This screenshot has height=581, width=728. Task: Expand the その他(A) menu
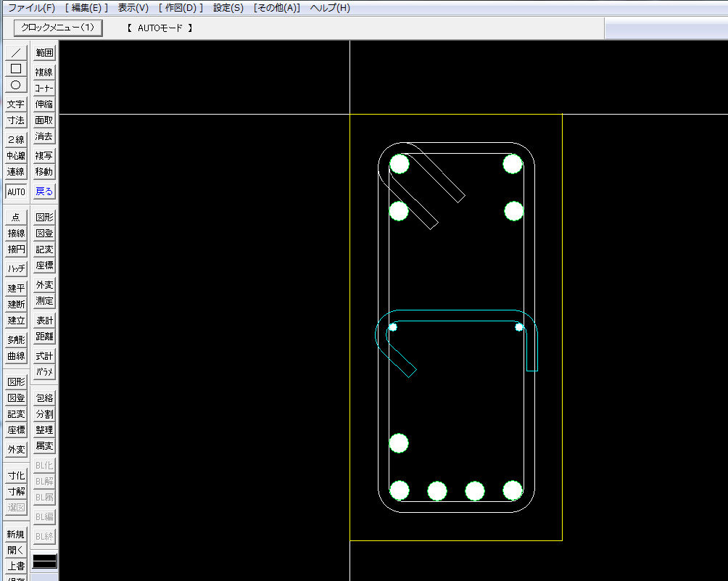pyautogui.click(x=277, y=8)
